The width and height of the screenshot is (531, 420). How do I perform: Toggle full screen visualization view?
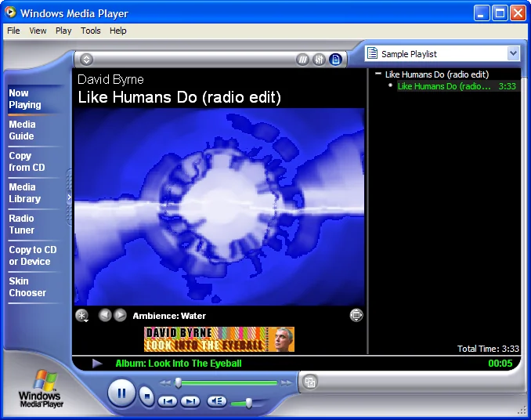tap(356, 315)
